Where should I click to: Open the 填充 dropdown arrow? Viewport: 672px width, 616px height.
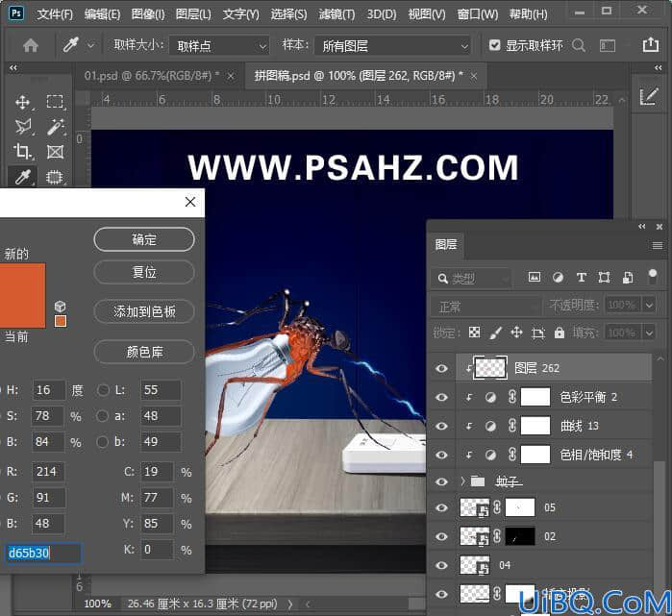[649, 332]
